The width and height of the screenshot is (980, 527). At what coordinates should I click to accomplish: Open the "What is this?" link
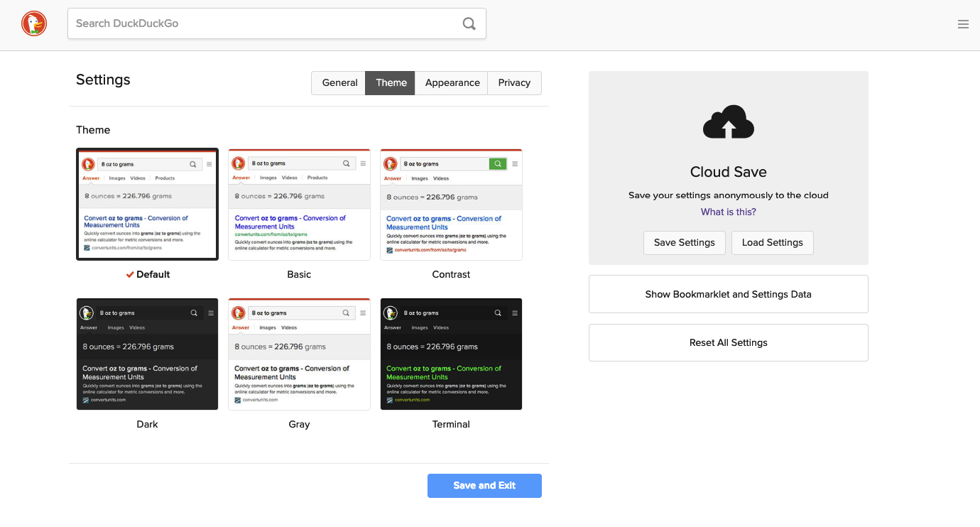tap(728, 211)
